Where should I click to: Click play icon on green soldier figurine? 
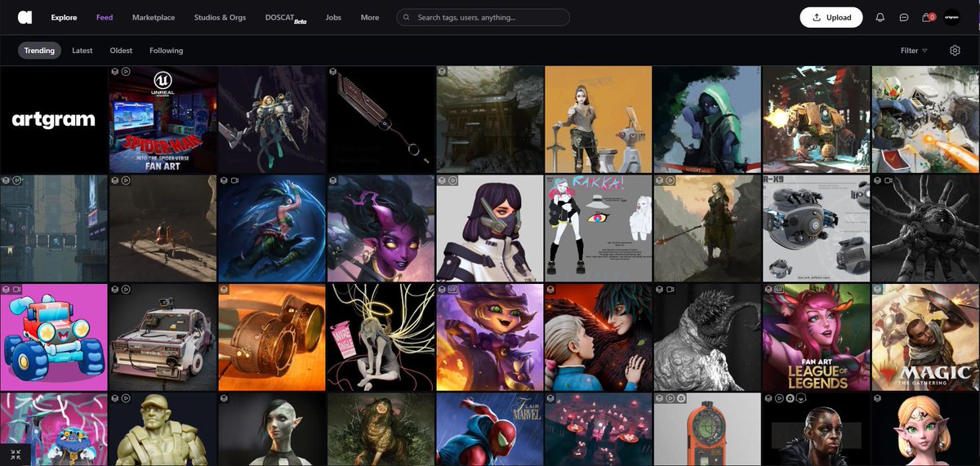pos(126,397)
